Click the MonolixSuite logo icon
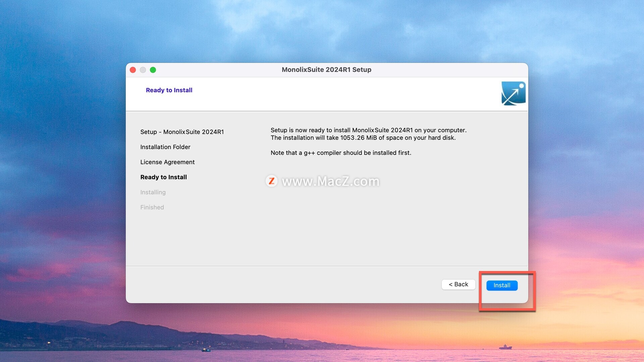 [513, 93]
